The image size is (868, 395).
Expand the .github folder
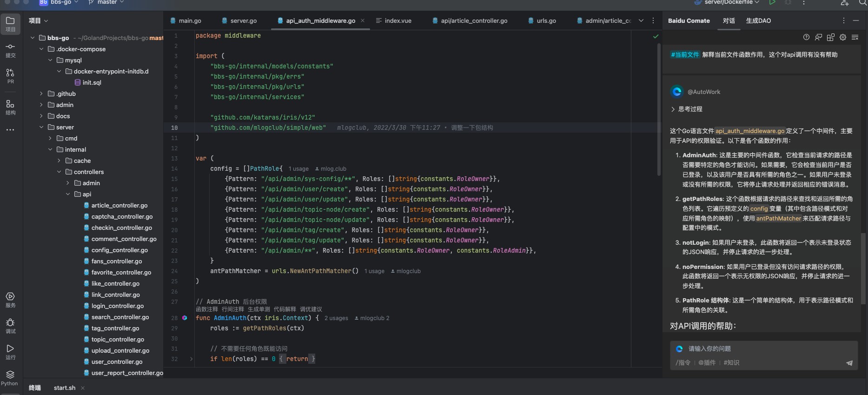41,94
